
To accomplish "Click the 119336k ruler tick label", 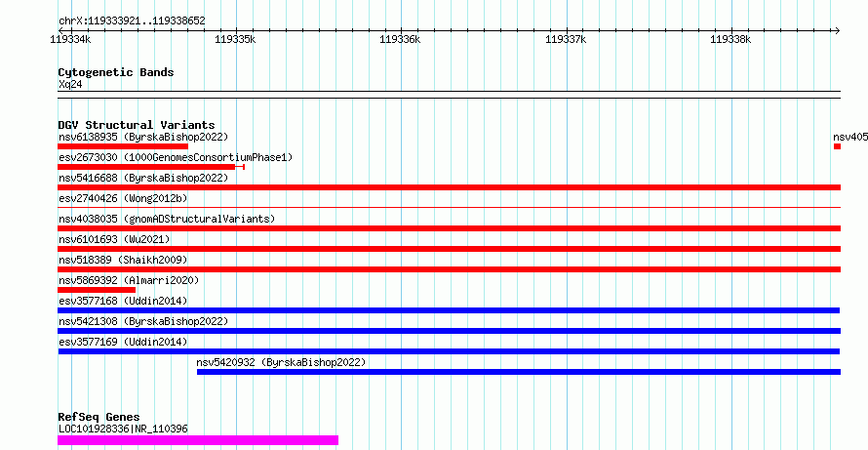I will tap(400, 39).
